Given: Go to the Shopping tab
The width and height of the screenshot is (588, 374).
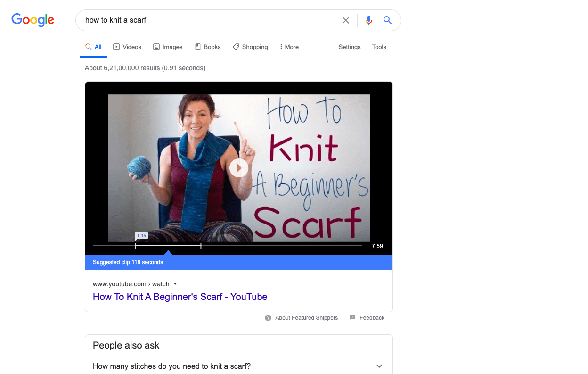Looking at the screenshot, I should [250, 47].
